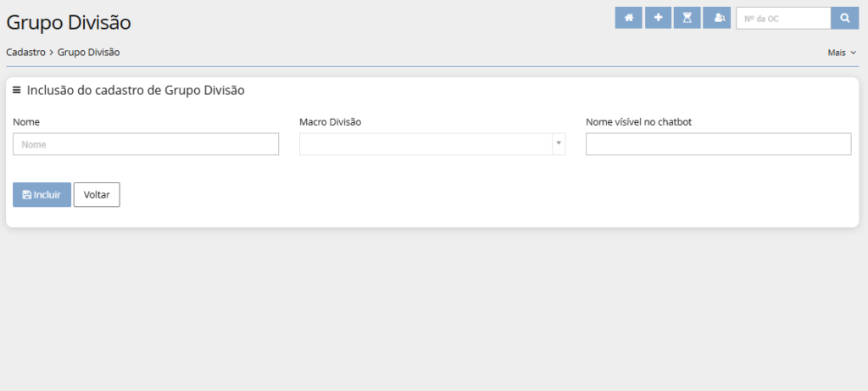Click the Macro Divisão label

click(x=330, y=122)
